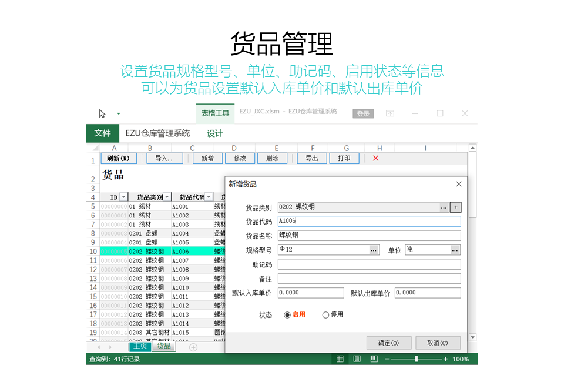Click the 助记码 input field
564x392 pixels.
pyautogui.click(x=370, y=264)
